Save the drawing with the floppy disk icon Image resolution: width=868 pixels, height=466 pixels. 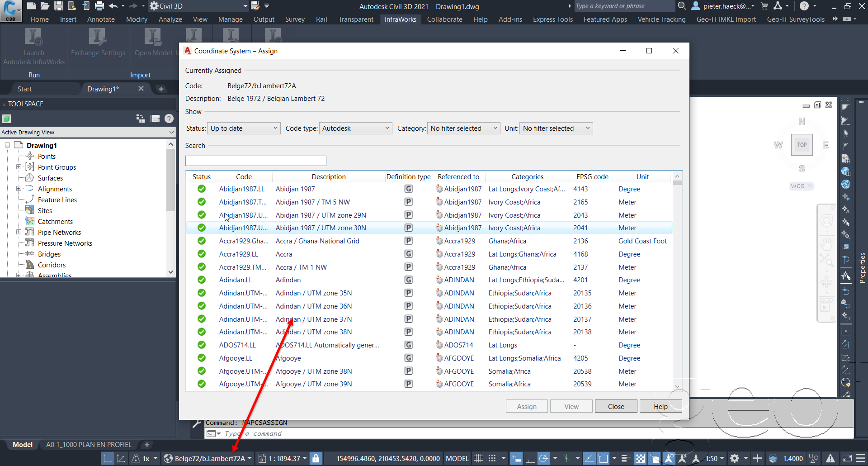pos(59,6)
